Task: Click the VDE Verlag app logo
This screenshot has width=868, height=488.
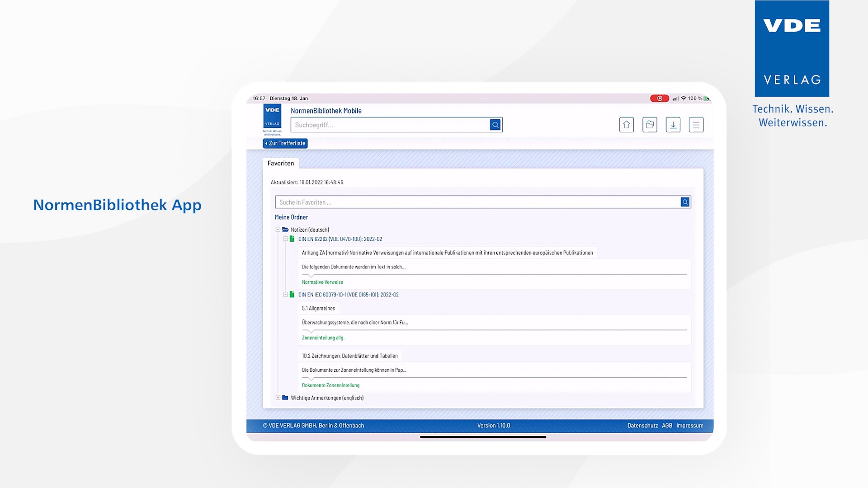Action: point(272,118)
